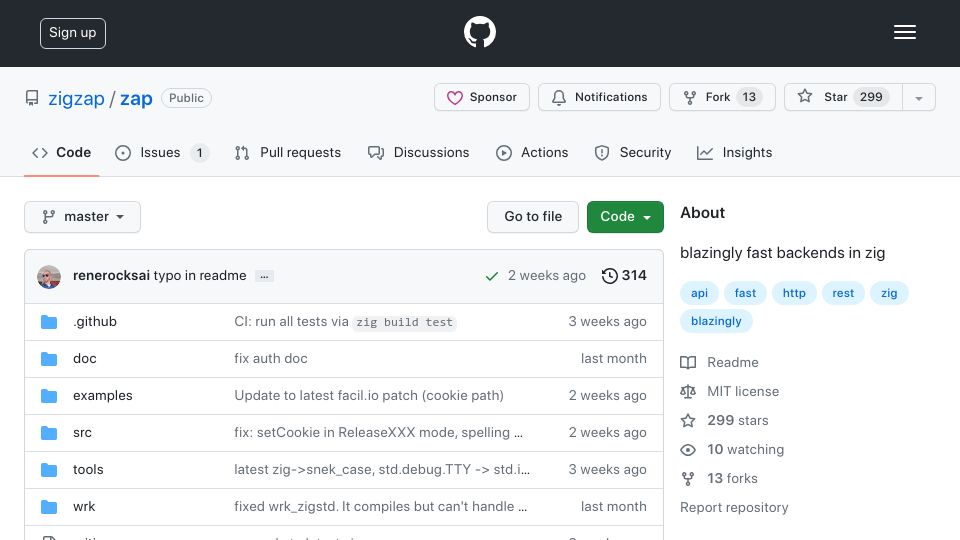Viewport: 960px width, 540px height.
Task: Open the Discussions tab
Action: pyautogui.click(x=419, y=152)
